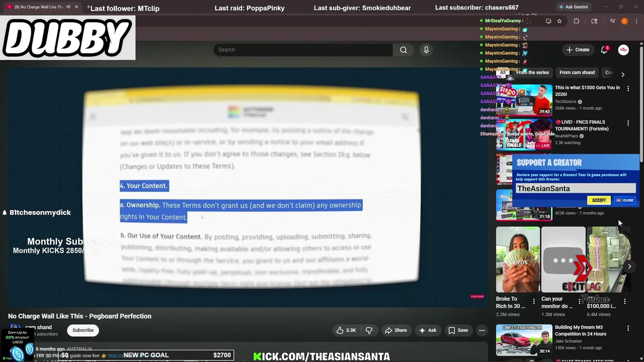This screenshot has width=644, height=362.
Task: Open YouTube notifications bell
Action: pos(604,50)
